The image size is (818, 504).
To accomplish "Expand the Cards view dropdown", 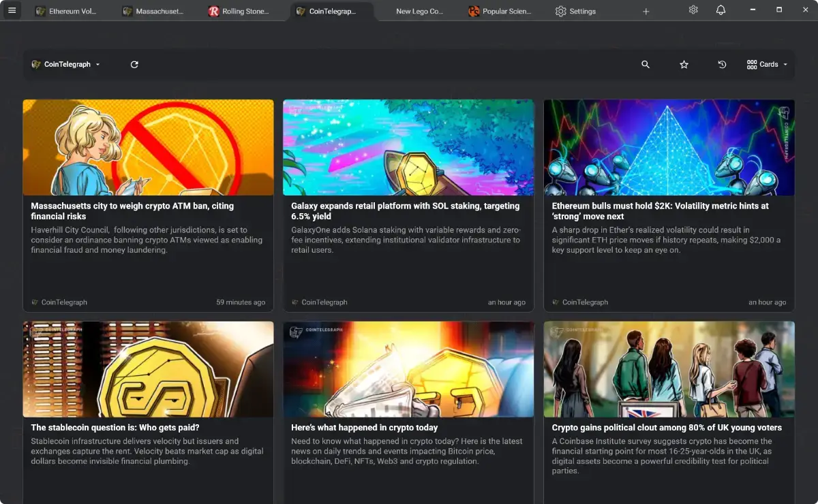I will [x=768, y=64].
